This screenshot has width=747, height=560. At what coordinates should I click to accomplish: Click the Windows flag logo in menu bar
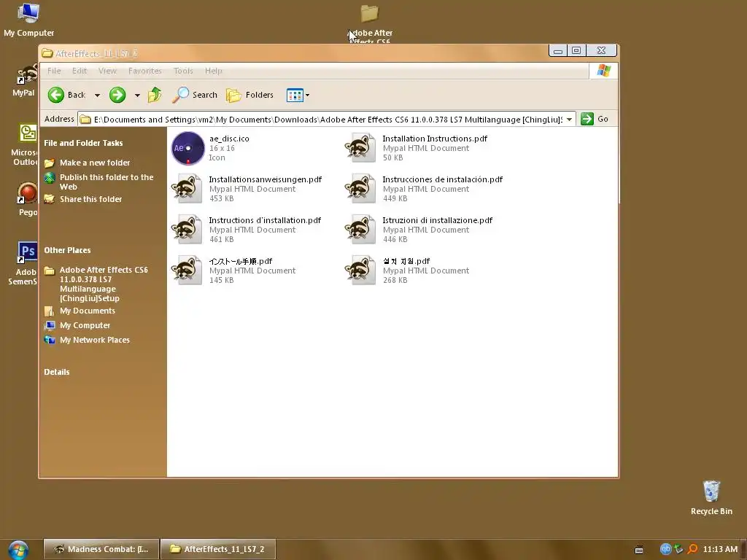pyautogui.click(x=603, y=71)
